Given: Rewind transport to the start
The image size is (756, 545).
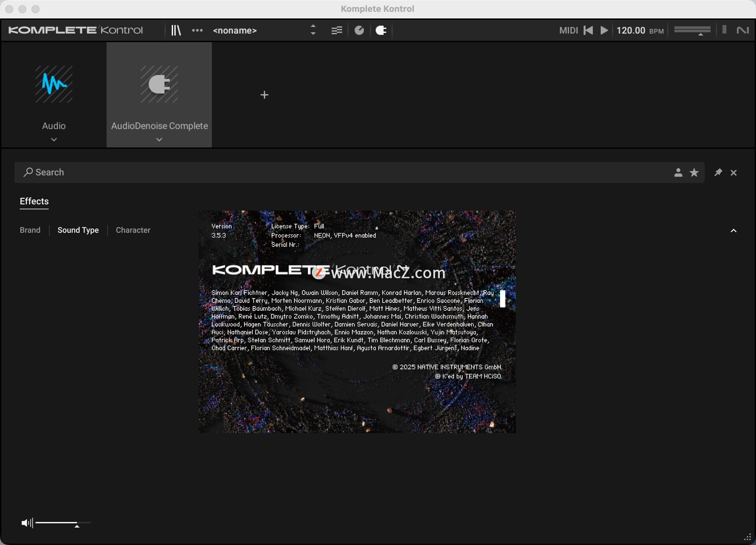Looking at the screenshot, I should 588,30.
